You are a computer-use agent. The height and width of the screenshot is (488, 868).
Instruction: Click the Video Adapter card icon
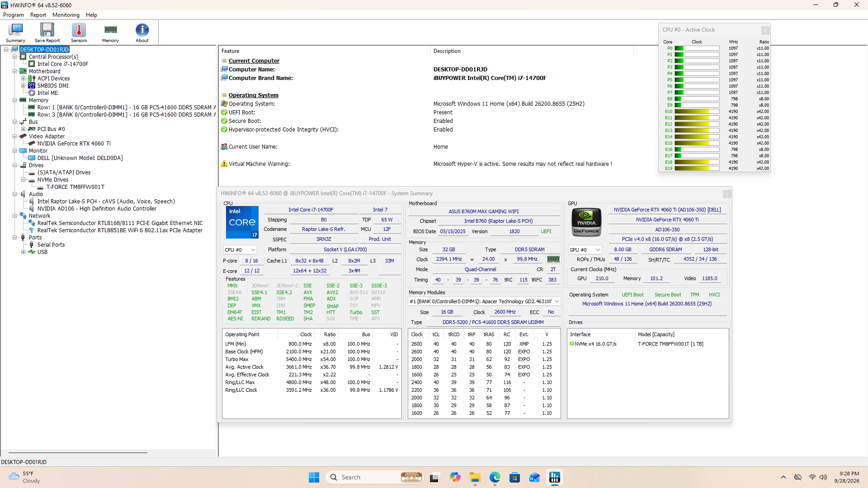coord(23,136)
